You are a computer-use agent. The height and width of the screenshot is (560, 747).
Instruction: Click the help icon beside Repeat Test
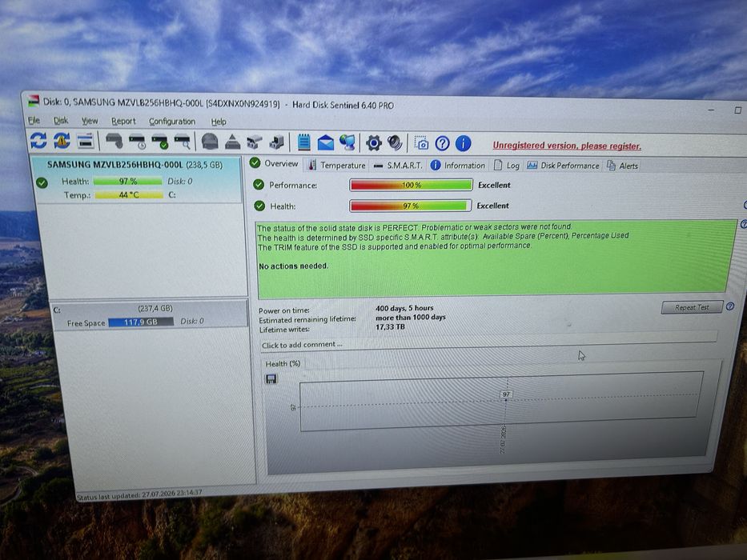tap(730, 306)
